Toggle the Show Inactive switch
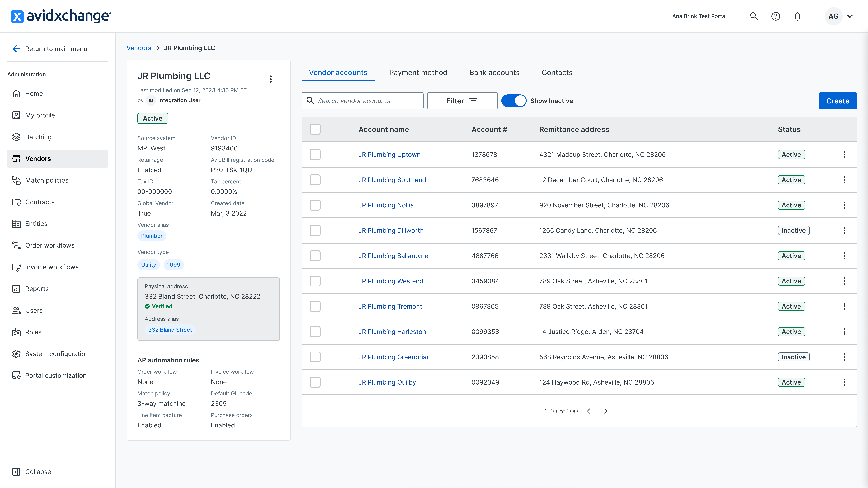The image size is (868, 488). pos(514,101)
